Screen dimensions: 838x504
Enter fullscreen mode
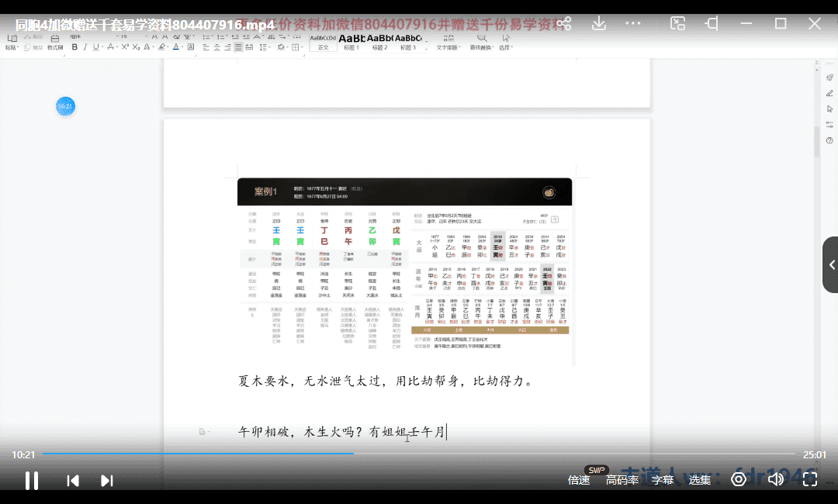tap(809, 479)
